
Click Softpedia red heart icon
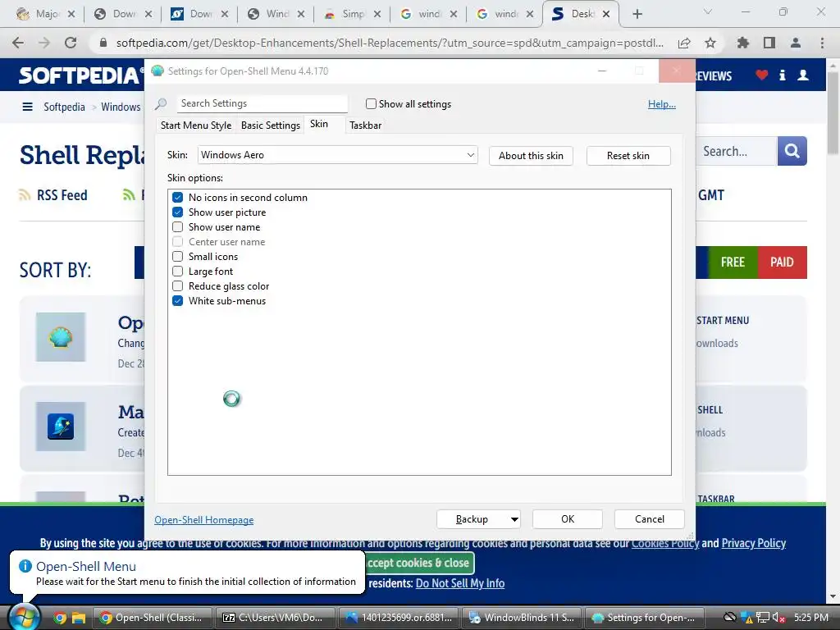point(762,75)
